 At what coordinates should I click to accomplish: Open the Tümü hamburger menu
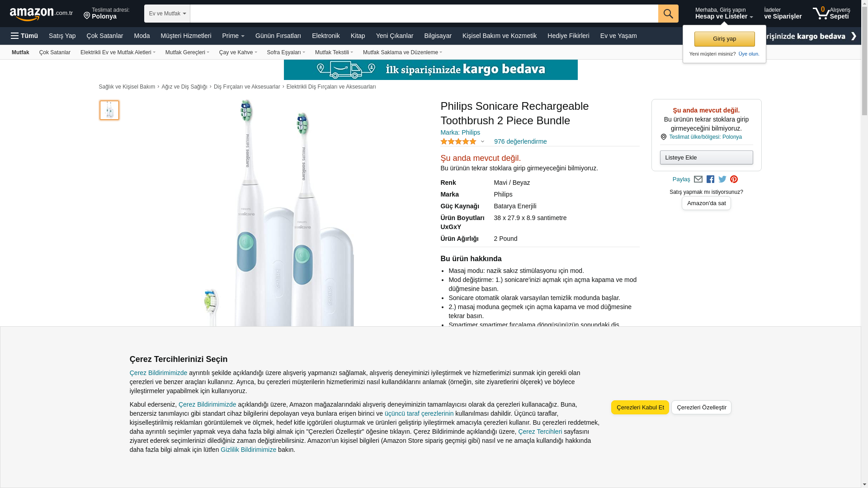24,36
